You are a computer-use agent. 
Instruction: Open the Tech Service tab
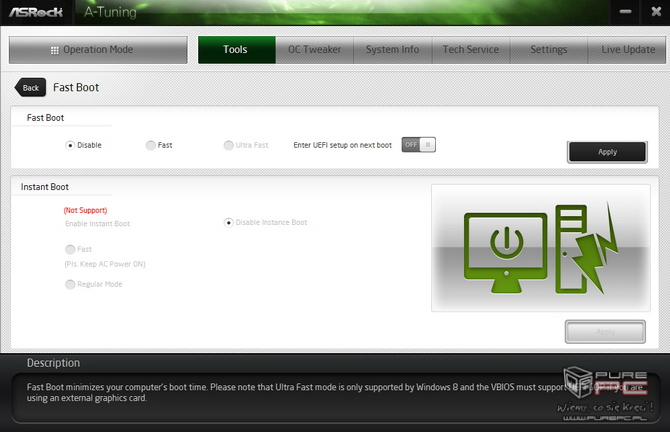471,50
